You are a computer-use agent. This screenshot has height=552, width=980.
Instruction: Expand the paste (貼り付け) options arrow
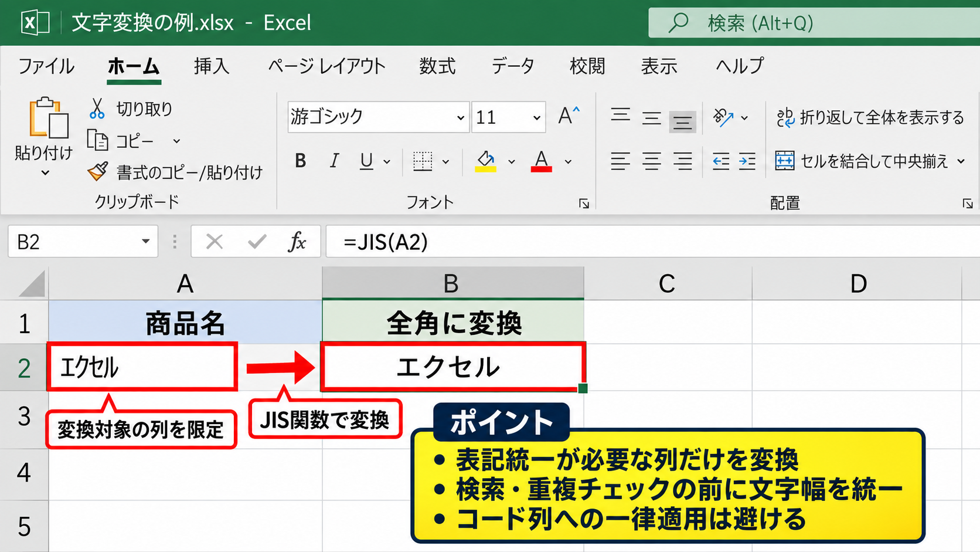tap(45, 173)
